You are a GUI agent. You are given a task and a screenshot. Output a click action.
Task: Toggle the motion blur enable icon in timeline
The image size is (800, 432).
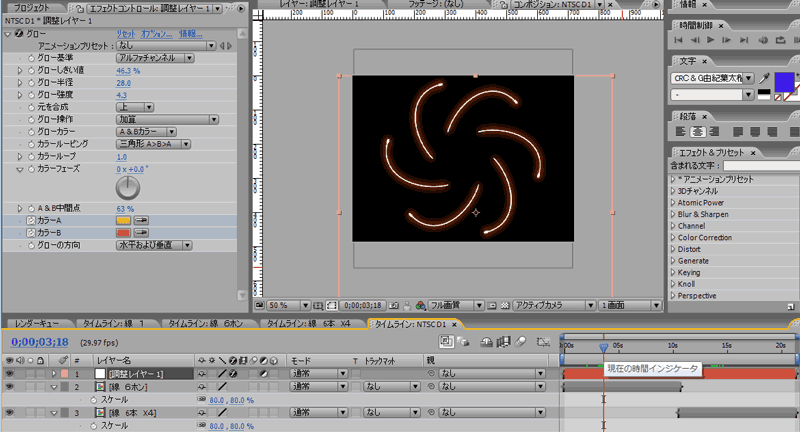click(521, 342)
